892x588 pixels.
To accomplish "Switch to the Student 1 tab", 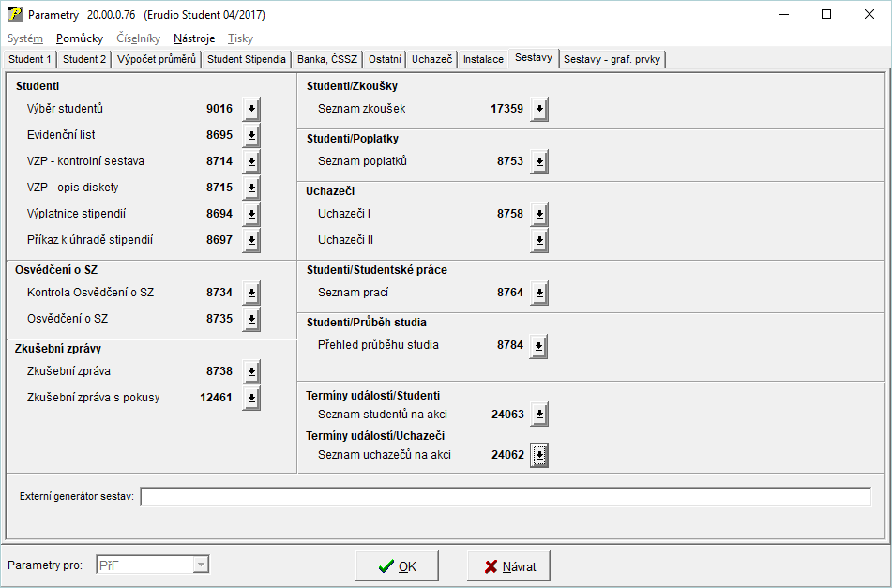I will (x=30, y=59).
